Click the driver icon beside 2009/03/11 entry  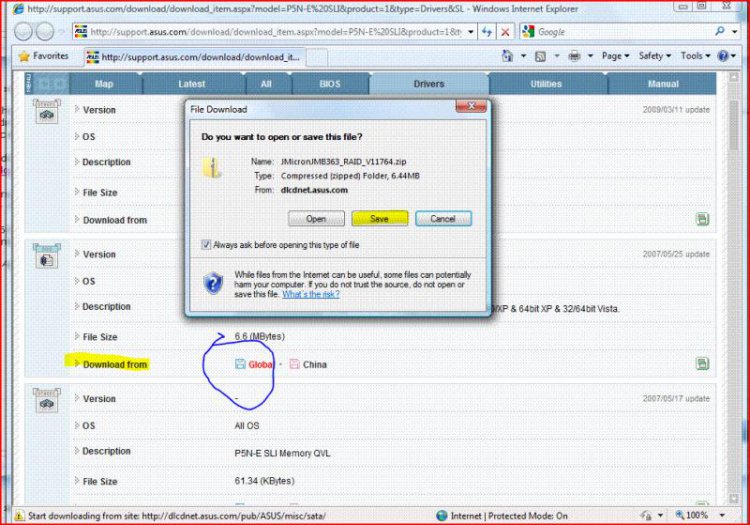[x=46, y=111]
